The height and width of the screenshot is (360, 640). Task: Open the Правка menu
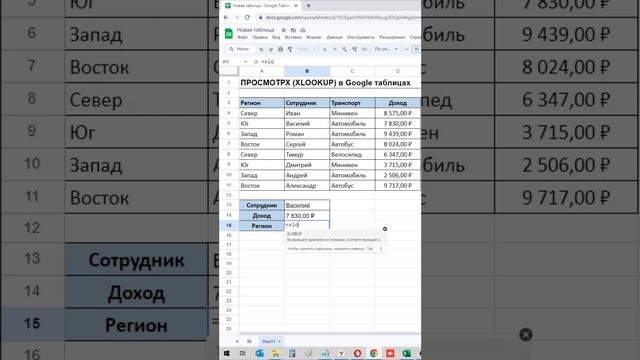260,38
